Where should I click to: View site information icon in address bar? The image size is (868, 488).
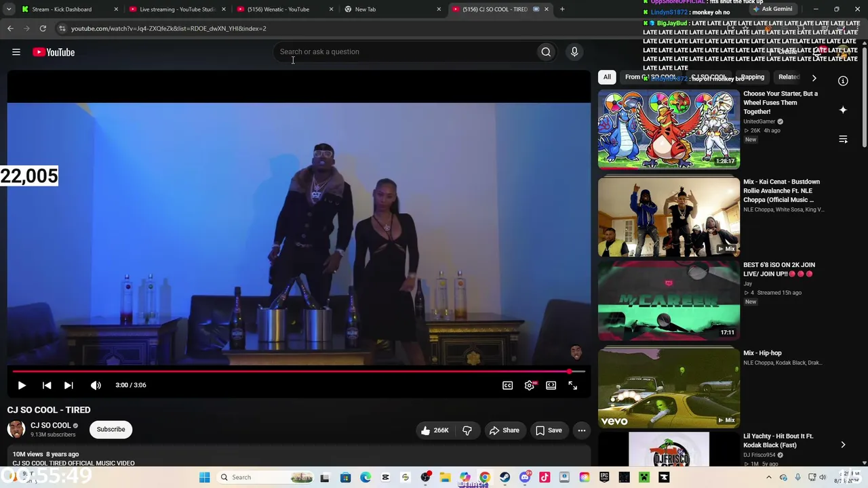62,28
